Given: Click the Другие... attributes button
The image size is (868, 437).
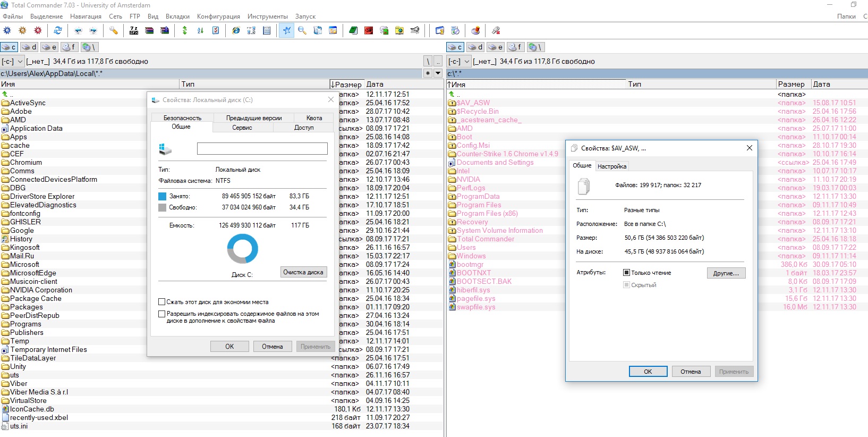Looking at the screenshot, I should click(726, 273).
